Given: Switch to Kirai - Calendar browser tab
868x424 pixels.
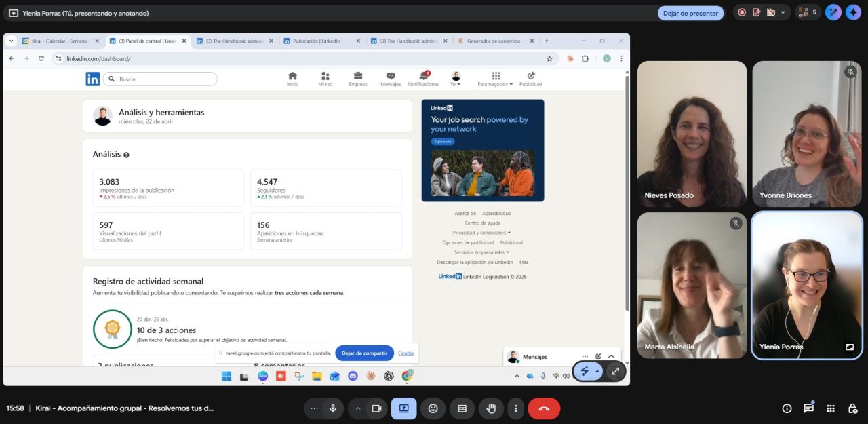Looking at the screenshot, I should coord(60,41).
